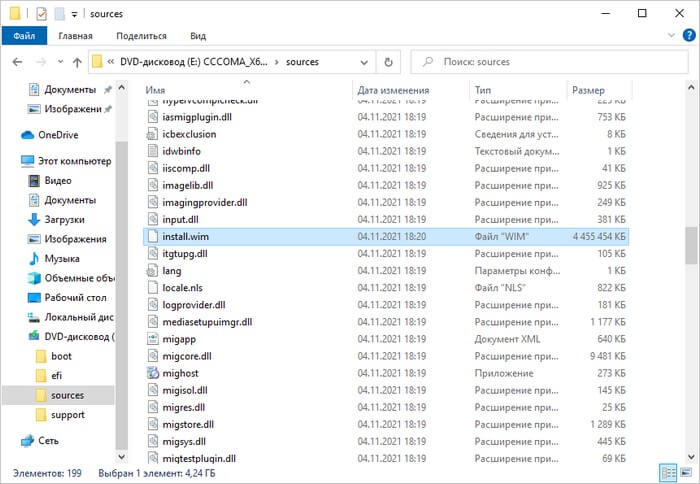Switch to the Вид ribbon tab
Image resolution: width=700 pixels, height=484 pixels.
click(198, 36)
